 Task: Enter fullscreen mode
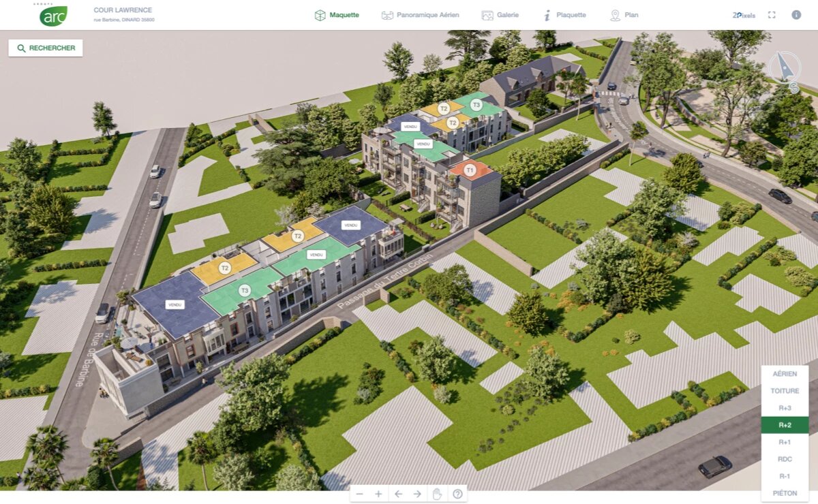[x=772, y=15]
